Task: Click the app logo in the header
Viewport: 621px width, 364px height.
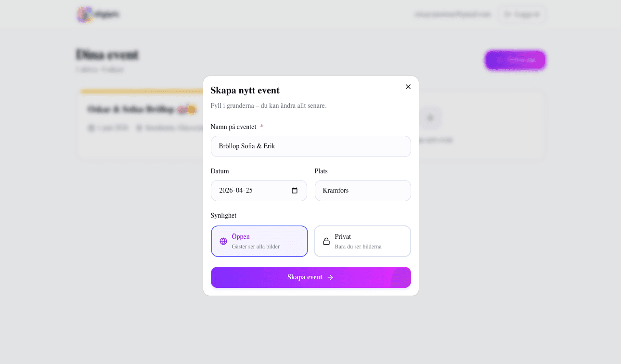Action: [x=85, y=14]
